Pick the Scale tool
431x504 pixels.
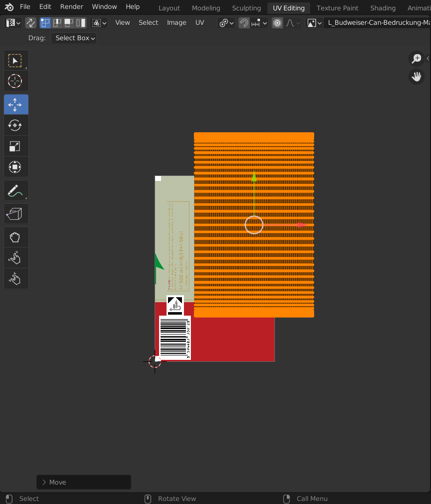coord(15,146)
